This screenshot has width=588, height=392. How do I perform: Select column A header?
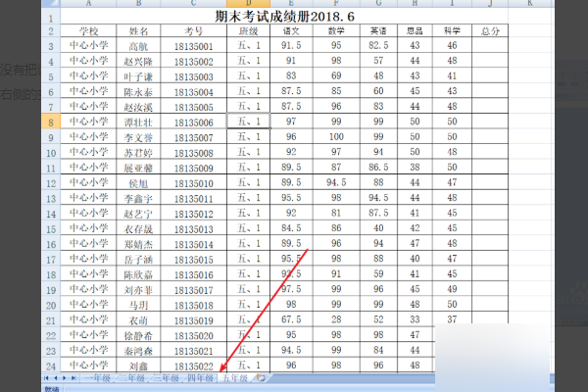(x=88, y=3)
